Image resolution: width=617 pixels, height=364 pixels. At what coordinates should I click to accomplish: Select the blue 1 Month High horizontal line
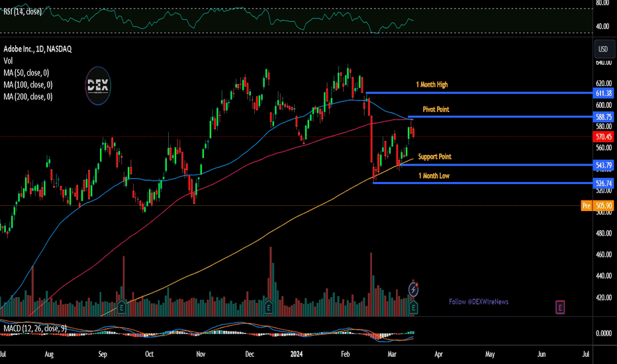pos(479,93)
